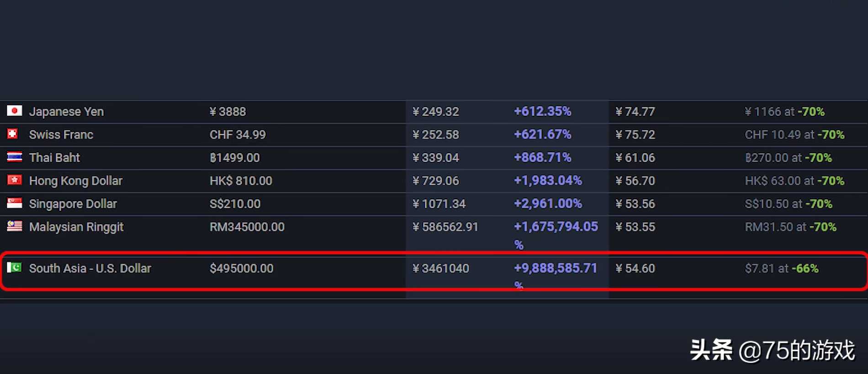Click the RM345000.00 price value

click(x=247, y=227)
